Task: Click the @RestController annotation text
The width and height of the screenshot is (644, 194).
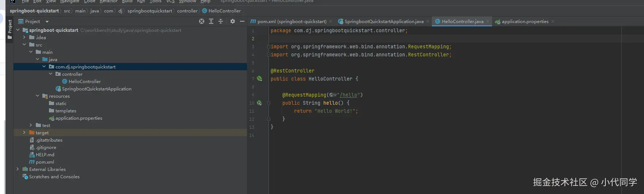Action: pos(292,71)
